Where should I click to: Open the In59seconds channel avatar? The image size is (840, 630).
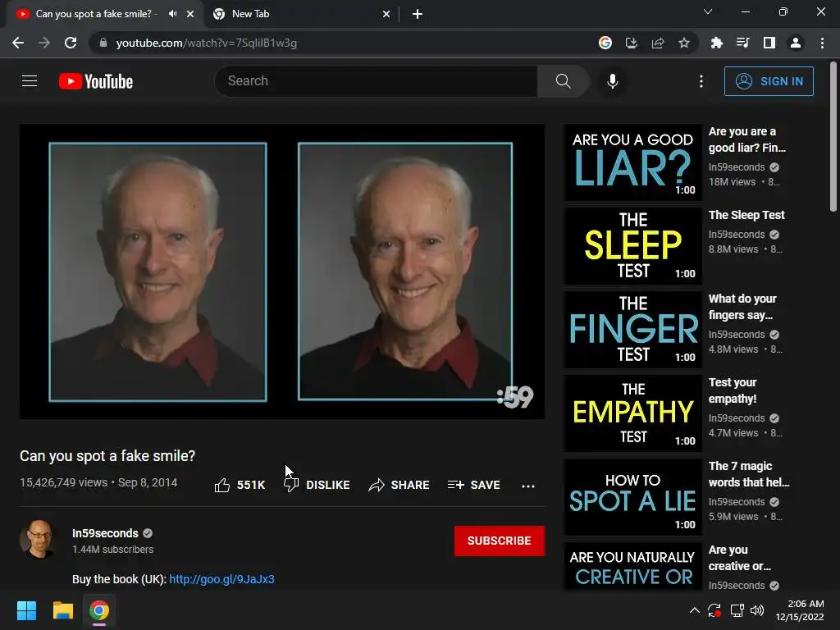point(39,540)
